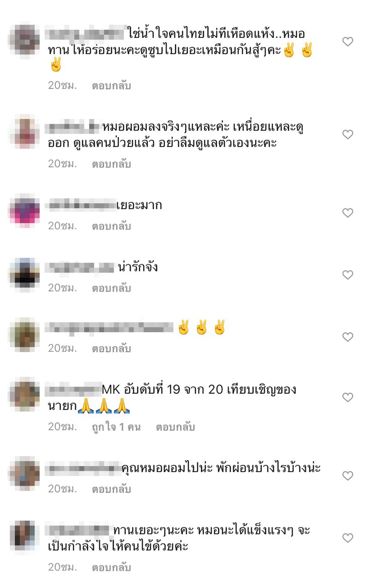Open avatar of 'น่ารักจัง' commenter
The width and height of the screenshot is (373, 588).
(25, 275)
